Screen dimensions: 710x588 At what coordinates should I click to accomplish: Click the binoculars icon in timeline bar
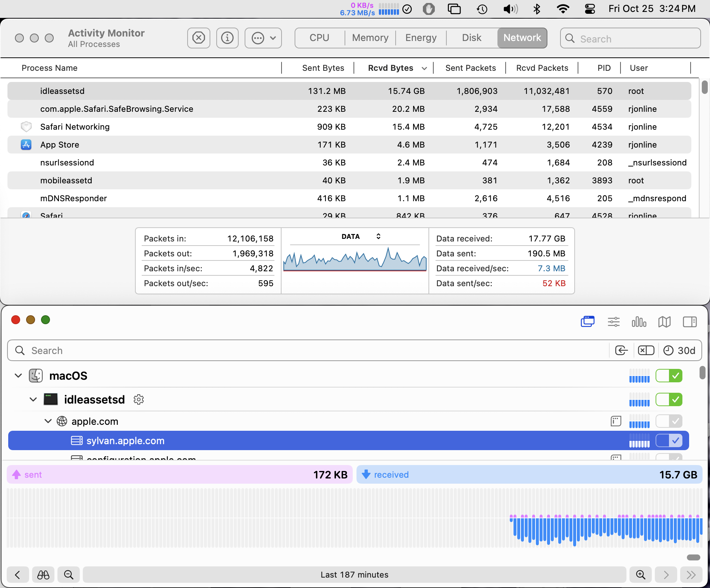(x=43, y=575)
